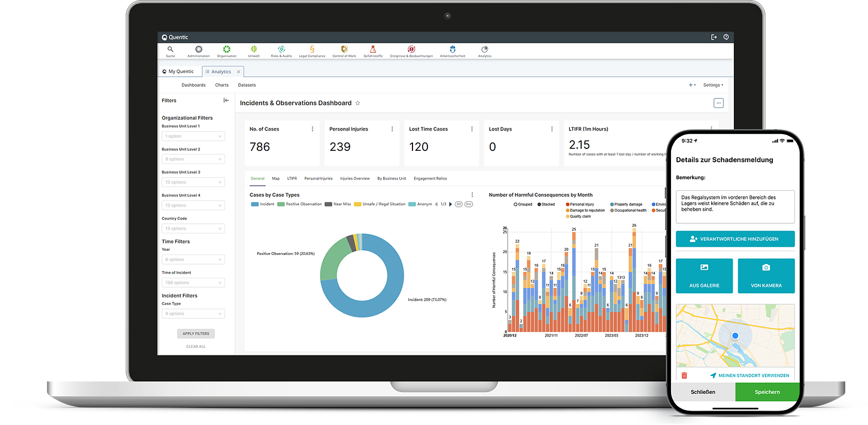Click the Umwelt module icon

[x=254, y=50]
